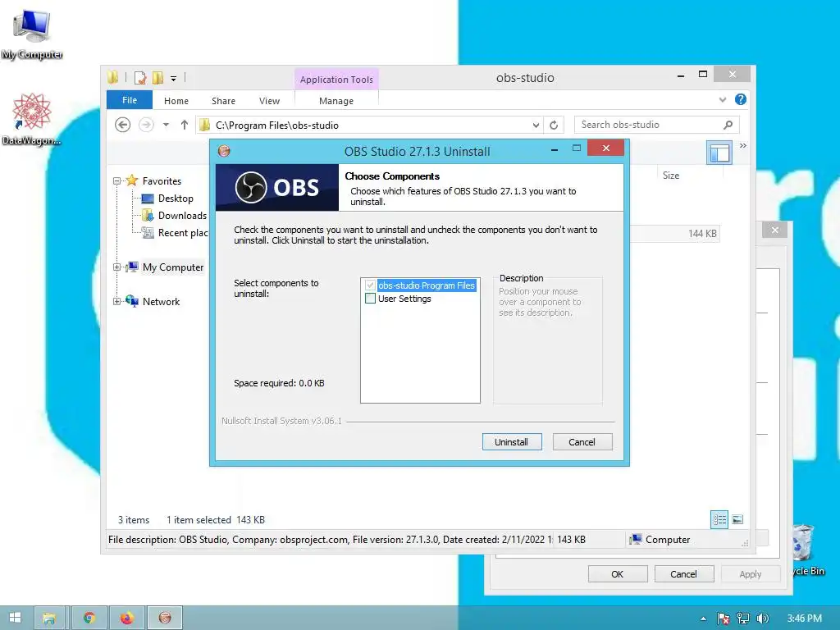Refresh the obs-studio folder
Screen dimensions: 840x630
tap(554, 125)
